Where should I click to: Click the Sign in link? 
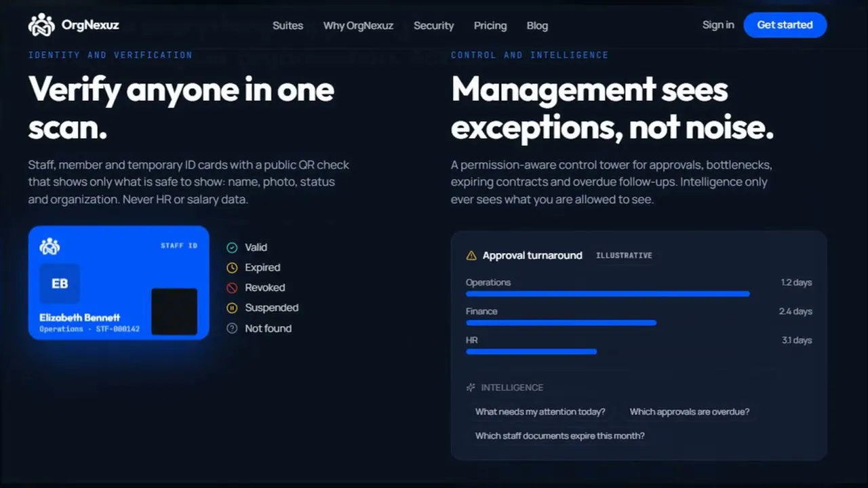coord(718,25)
